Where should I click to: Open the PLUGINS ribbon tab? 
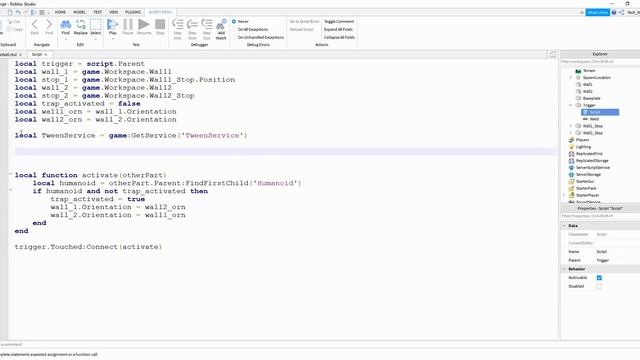133,12
